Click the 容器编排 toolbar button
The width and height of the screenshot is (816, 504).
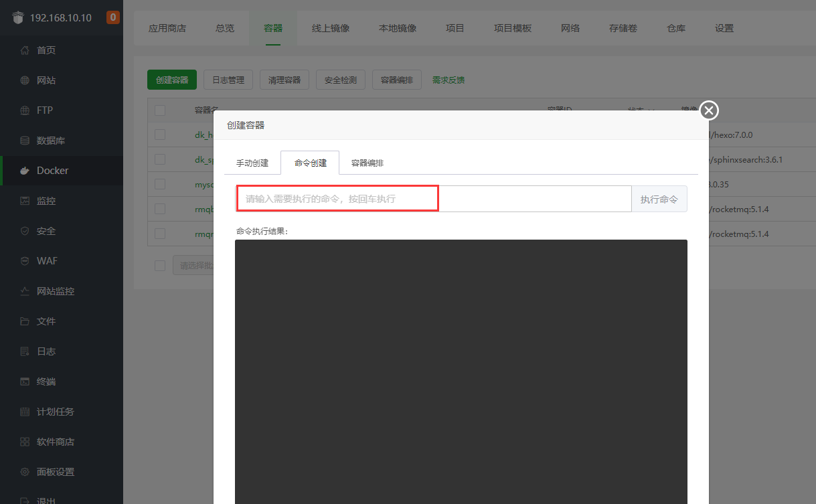397,80
